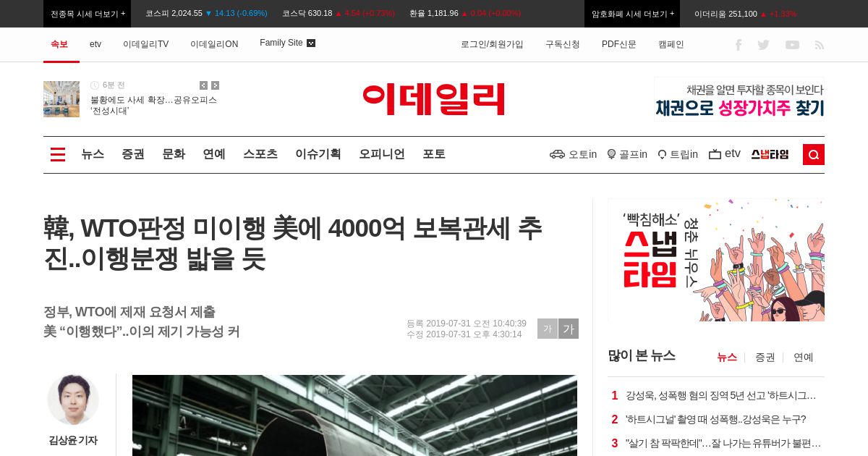
Task: Expand 암호화폐 시세 더보기 + panel
Action: tap(632, 14)
